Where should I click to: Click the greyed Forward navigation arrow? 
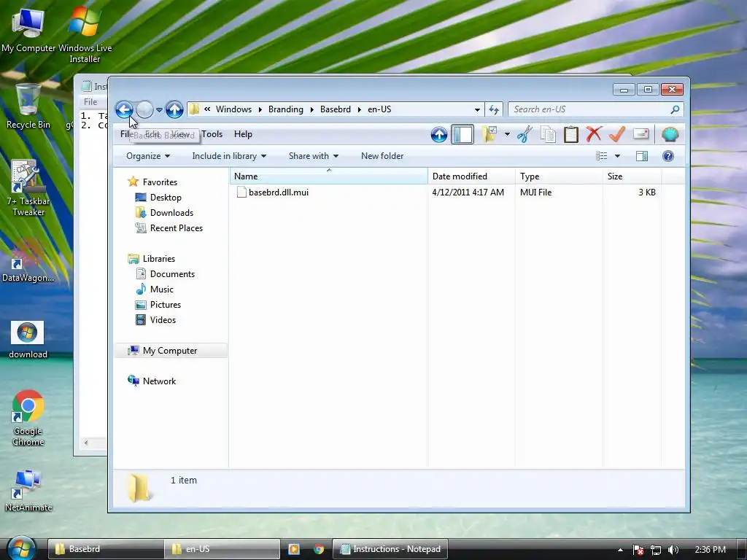pos(144,110)
